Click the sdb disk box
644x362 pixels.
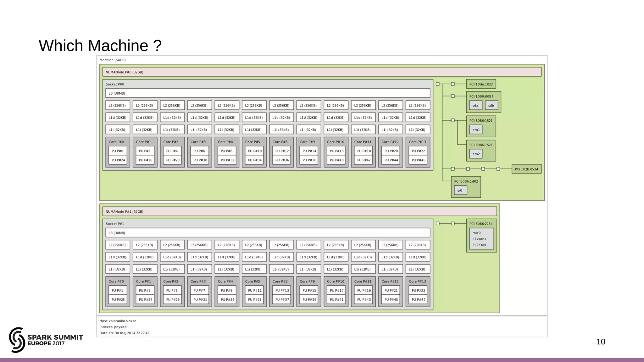491,106
